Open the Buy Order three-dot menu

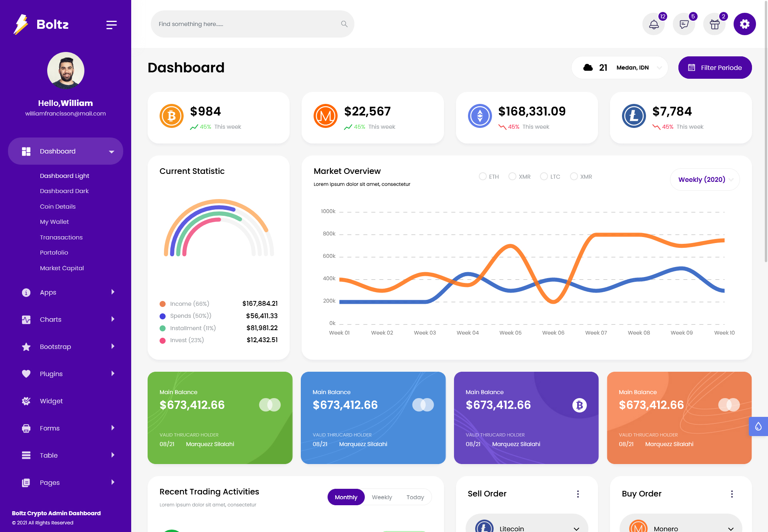[732, 494]
